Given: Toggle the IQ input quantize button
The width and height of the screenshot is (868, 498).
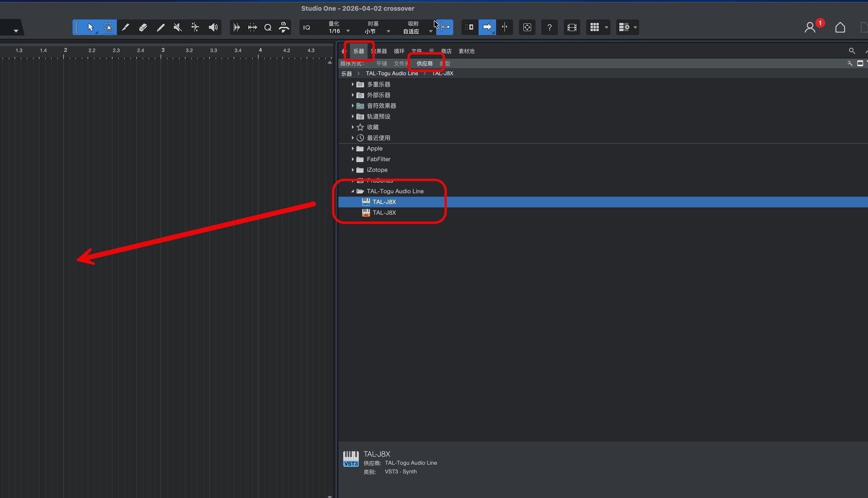Looking at the screenshot, I should 307,28.
